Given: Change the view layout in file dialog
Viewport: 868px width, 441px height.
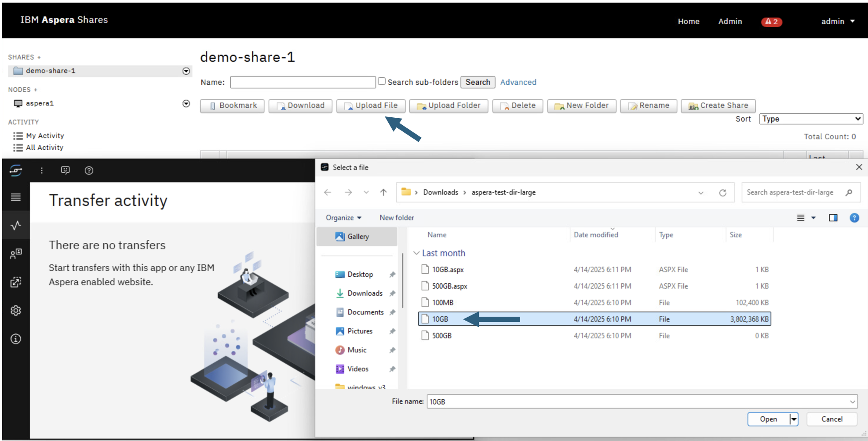Looking at the screenshot, I should click(801, 218).
